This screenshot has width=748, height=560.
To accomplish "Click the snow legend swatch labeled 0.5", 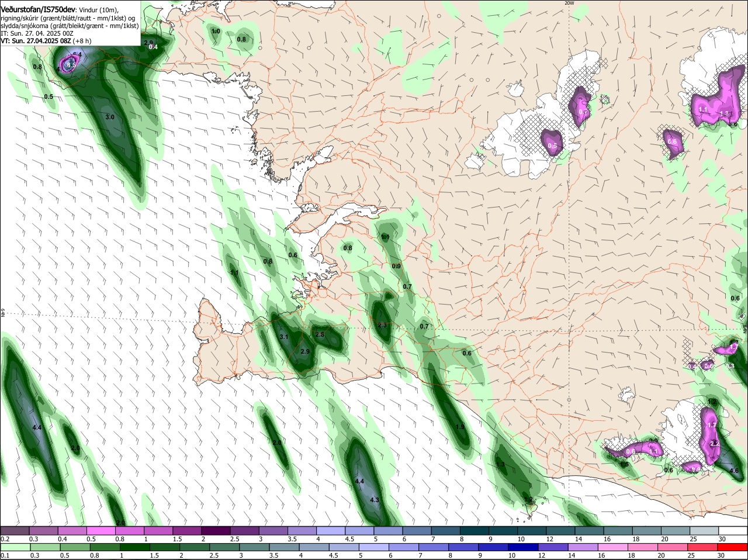I will [101, 530].
